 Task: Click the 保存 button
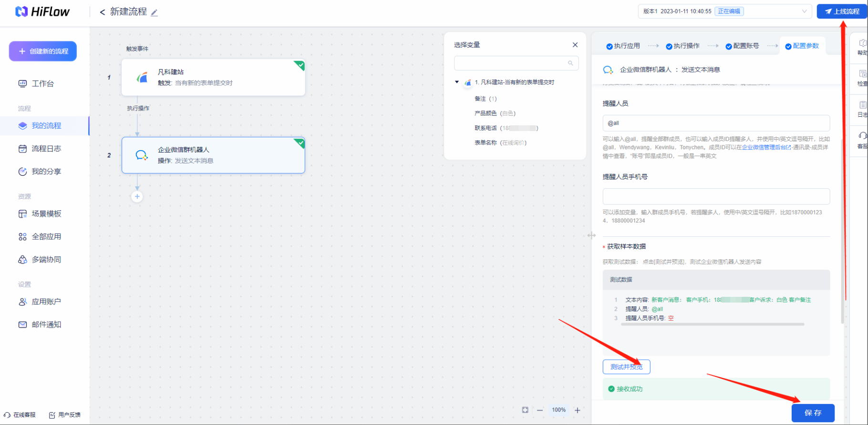click(x=813, y=413)
